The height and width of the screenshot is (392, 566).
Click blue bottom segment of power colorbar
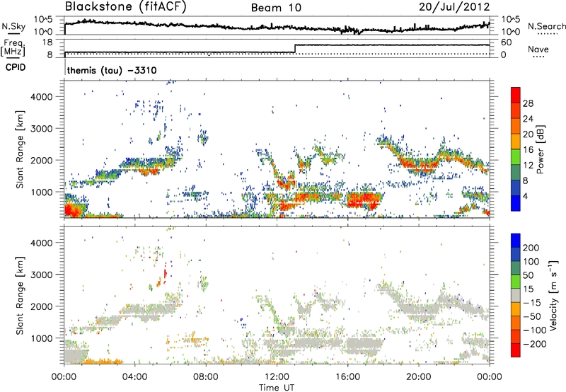coord(516,204)
